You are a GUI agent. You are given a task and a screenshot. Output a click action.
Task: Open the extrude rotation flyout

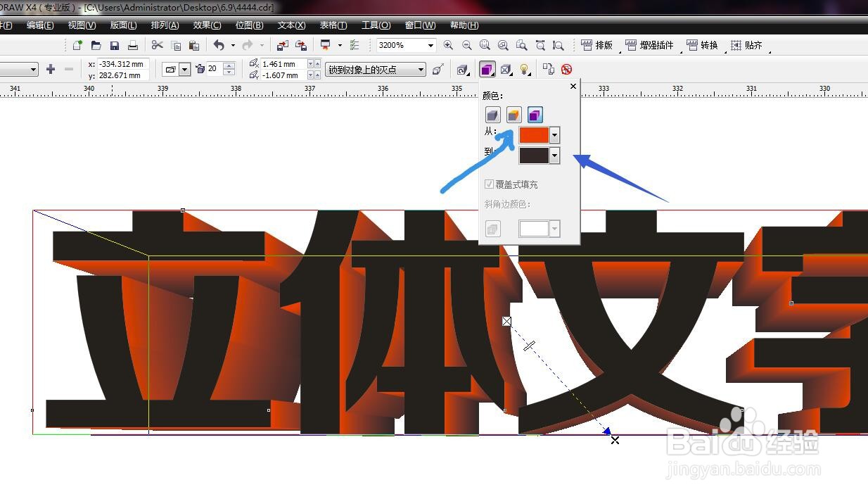click(x=462, y=69)
